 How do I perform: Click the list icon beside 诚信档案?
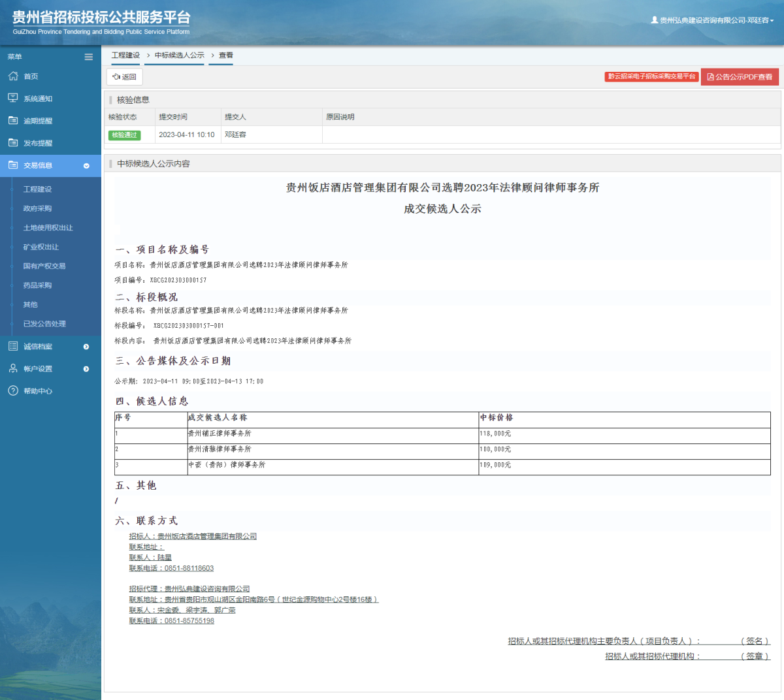(13, 346)
